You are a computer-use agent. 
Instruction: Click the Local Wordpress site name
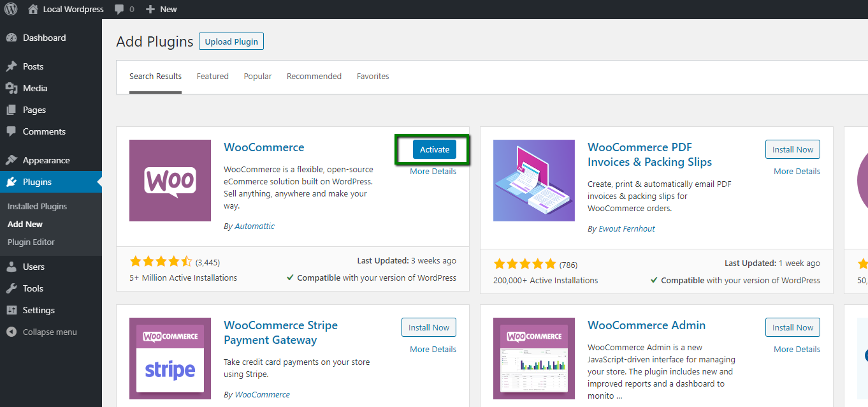coord(73,10)
